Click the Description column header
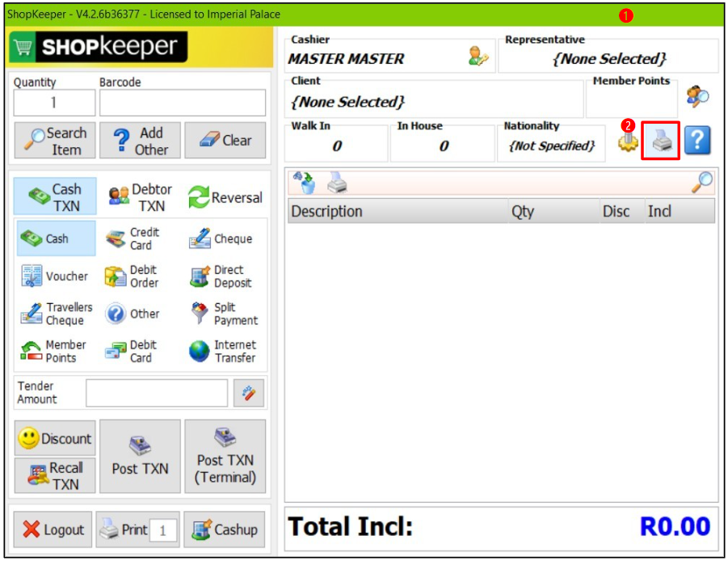Screen dimensions: 728x561 (398, 211)
